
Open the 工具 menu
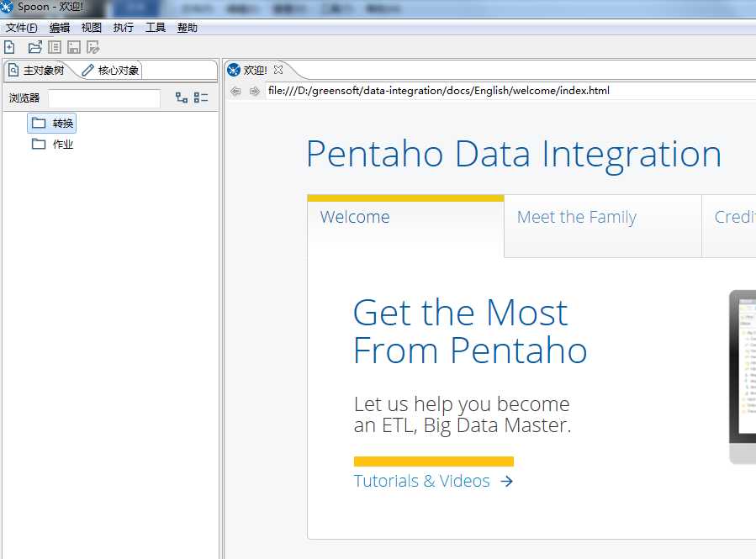tap(156, 28)
